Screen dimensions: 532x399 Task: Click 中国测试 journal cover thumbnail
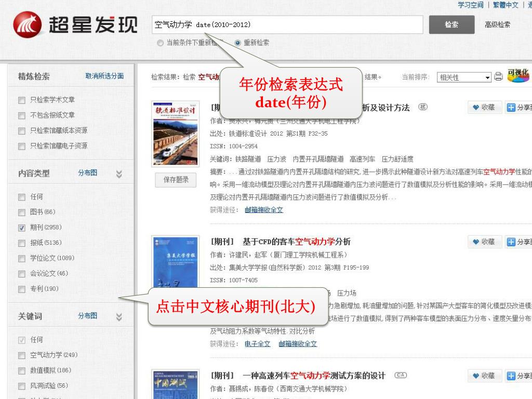coord(176,384)
